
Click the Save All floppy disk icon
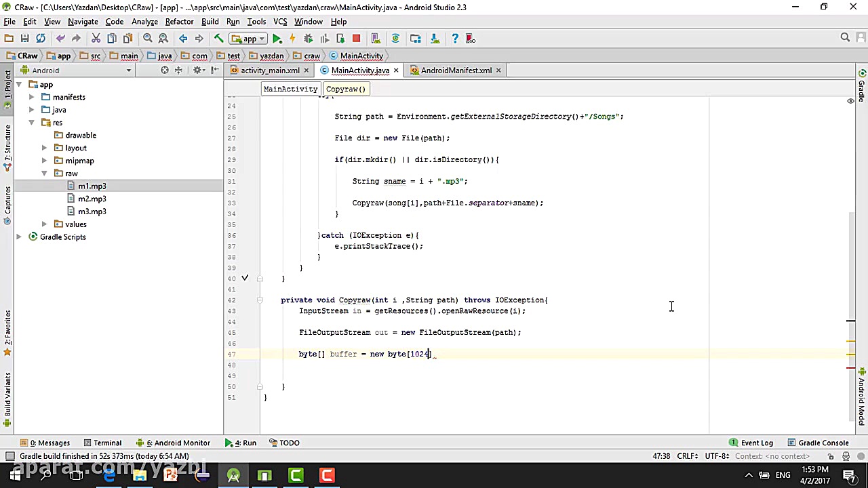pos(24,39)
